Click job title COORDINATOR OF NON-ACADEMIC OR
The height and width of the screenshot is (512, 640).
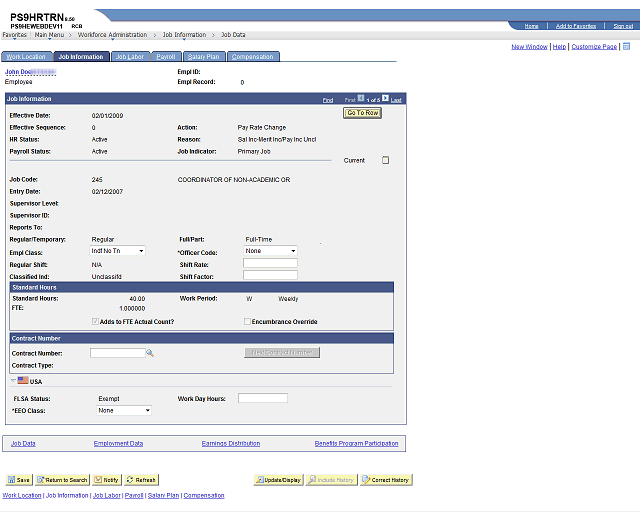click(234, 180)
